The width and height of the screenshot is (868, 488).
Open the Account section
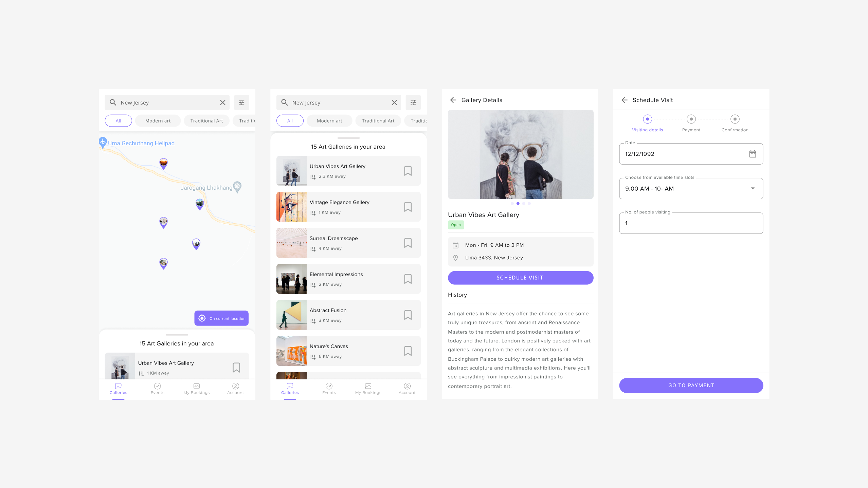[x=235, y=389]
